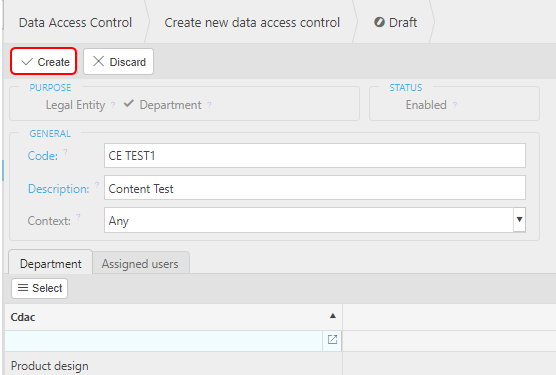
Task: Switch to the Assigned users tab
Action: [140, 264]
